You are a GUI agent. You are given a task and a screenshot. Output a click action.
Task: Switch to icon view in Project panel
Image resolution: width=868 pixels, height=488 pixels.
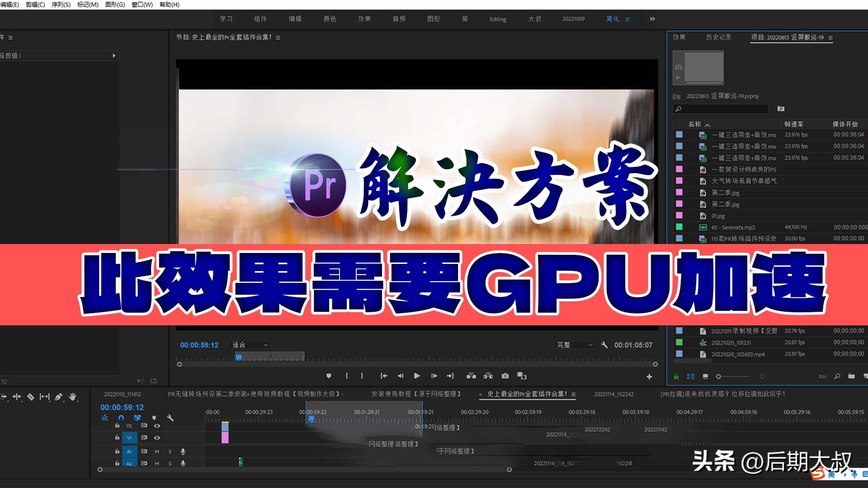coord(705,376)
